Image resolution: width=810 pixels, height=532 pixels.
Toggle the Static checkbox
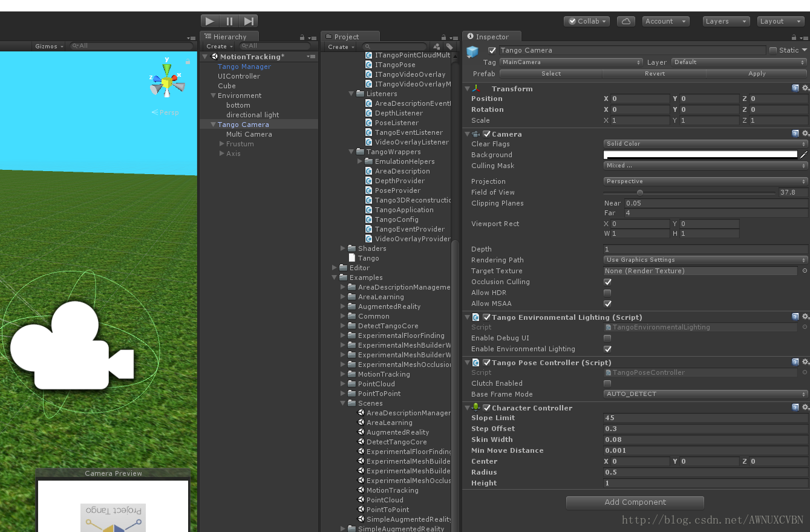pyautogui.click(x=773, y=50)
